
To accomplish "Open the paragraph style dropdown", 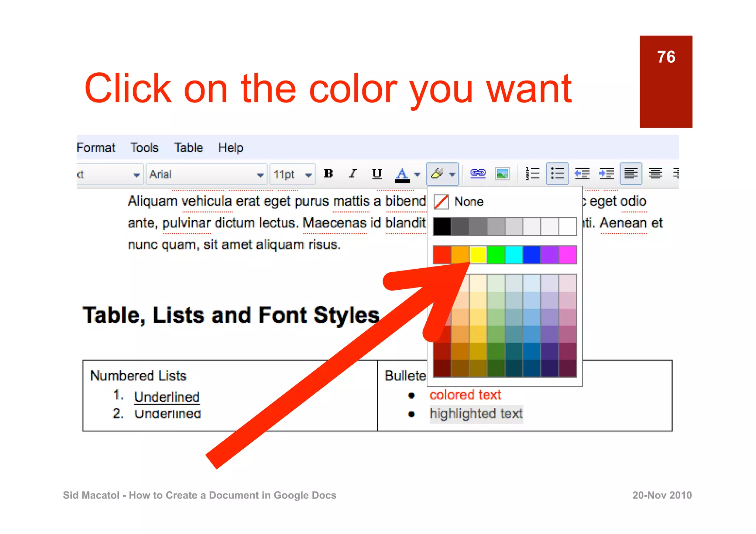I will 110,174.
